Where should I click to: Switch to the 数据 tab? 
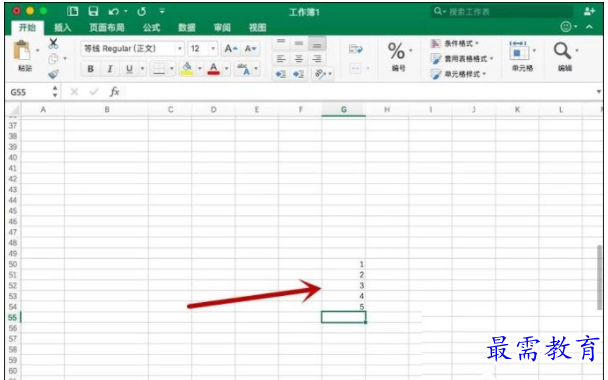click(x=187, y=28)
